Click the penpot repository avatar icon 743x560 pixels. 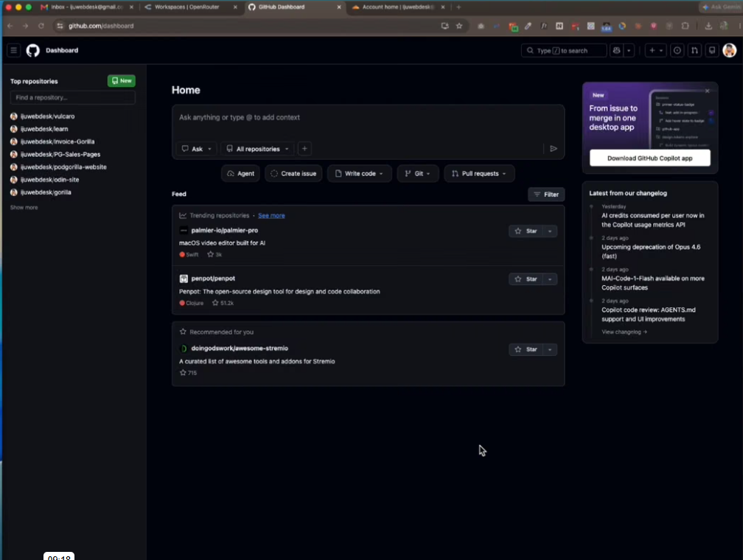click(x=184, y=279)
